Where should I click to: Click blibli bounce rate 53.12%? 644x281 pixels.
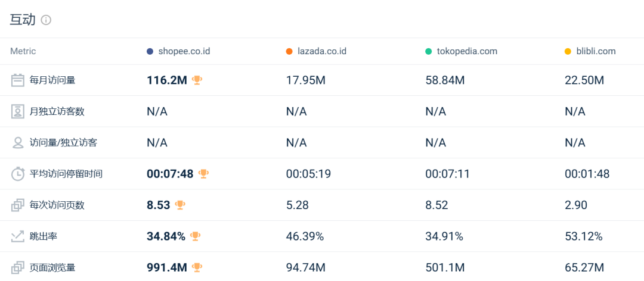[583, 236]
